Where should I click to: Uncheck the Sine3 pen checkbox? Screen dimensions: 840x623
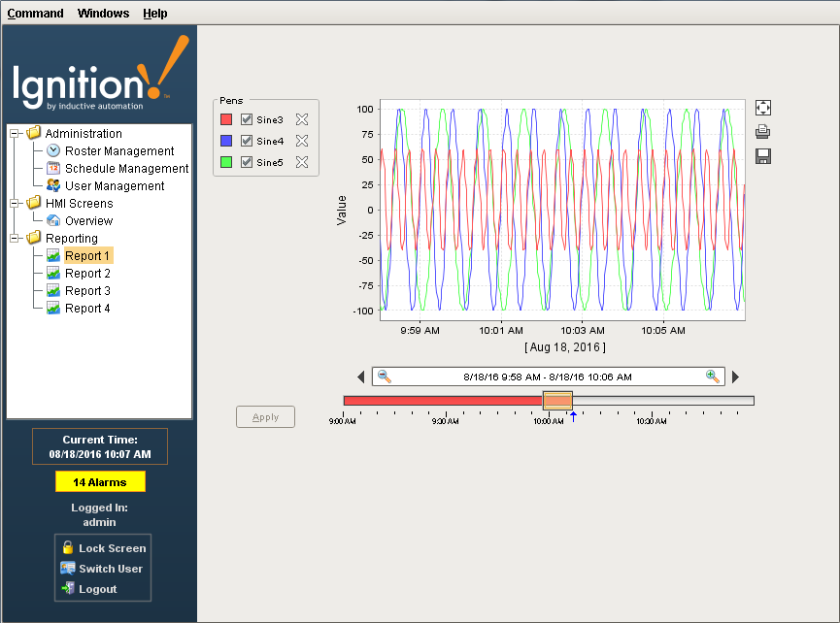[247, 119]
